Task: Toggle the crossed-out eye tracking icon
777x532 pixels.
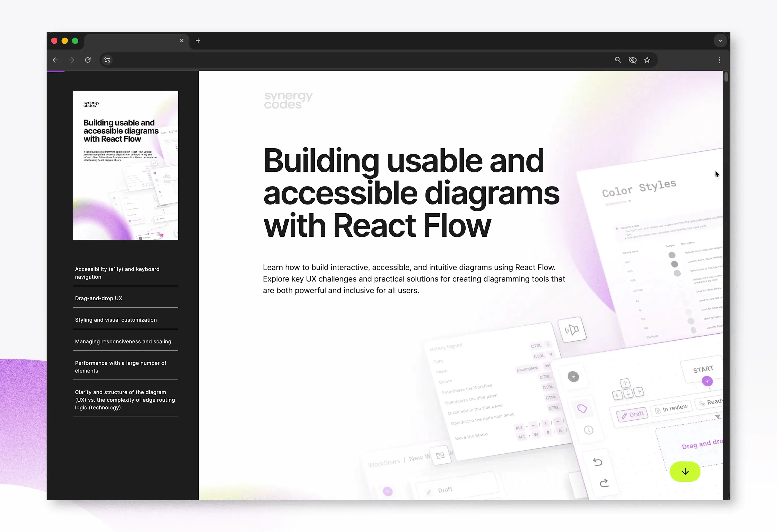Action: (633, 60)
